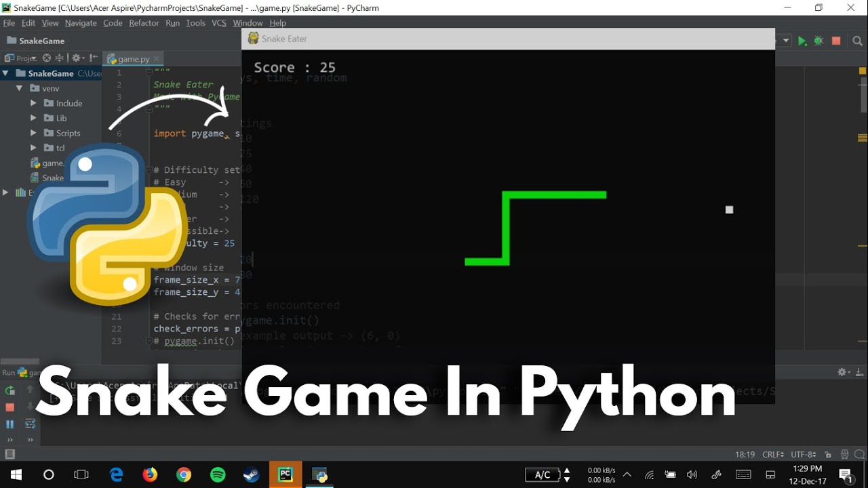868x488 pixels.
Task: Run the program with green play icon
Action: click(x=802, y=41)
